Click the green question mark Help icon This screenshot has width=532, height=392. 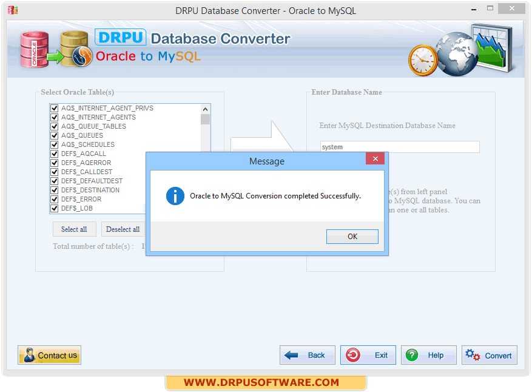coord(412,356)
